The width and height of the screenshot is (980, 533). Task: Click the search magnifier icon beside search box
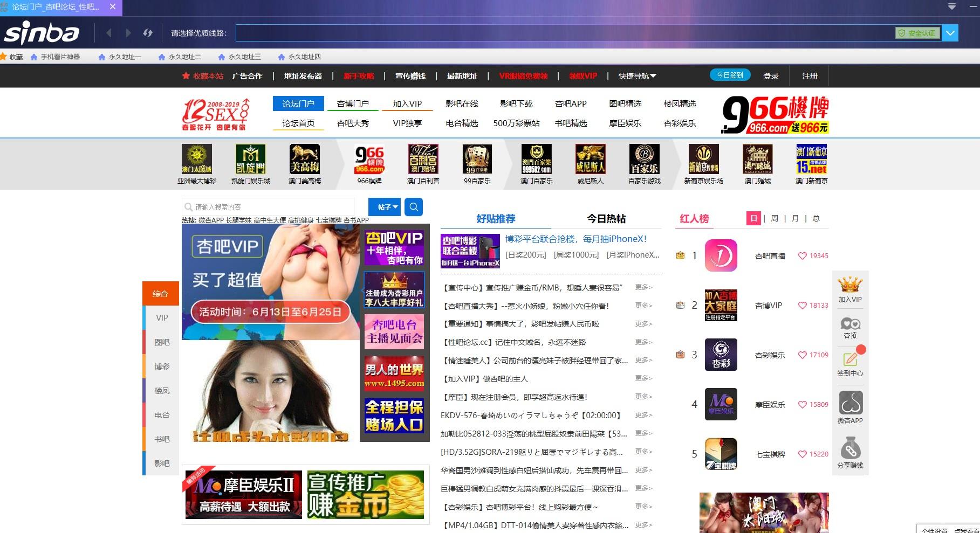click(413, 206)
